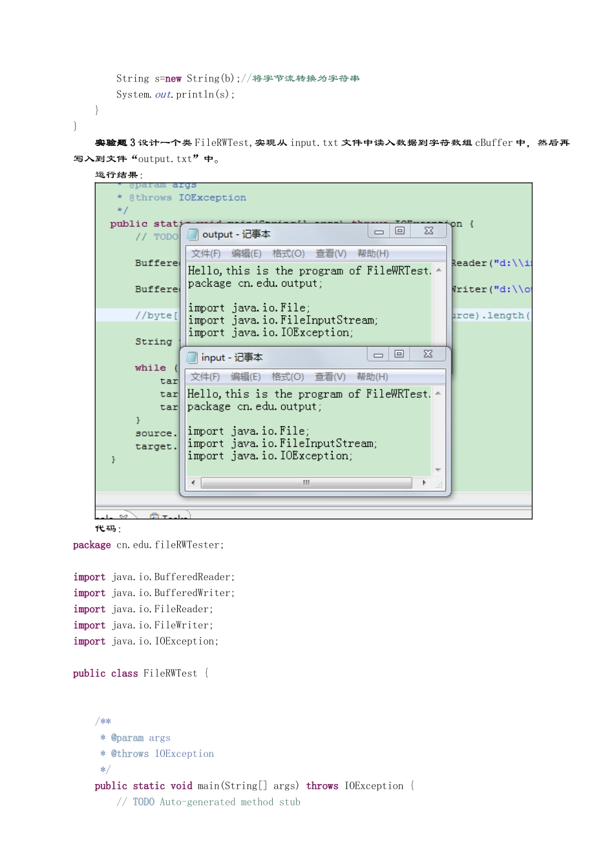Click 'import java.io.File;' in input Notepad
The height and width of the screenshot is (868, 614).
248,431
